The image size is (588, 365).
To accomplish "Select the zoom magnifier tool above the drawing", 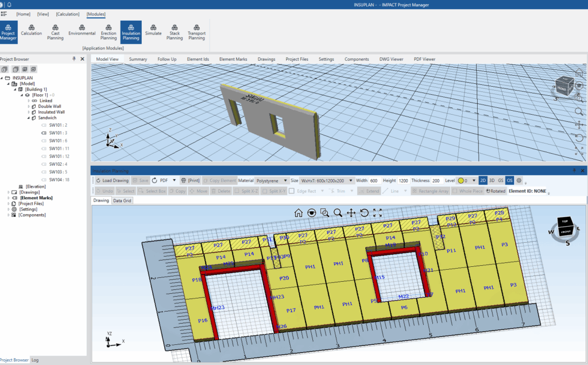I will (338, 213).
